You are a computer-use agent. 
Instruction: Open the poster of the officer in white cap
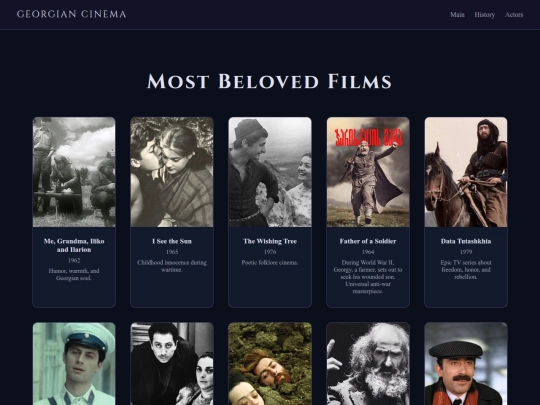pos(74,364)
